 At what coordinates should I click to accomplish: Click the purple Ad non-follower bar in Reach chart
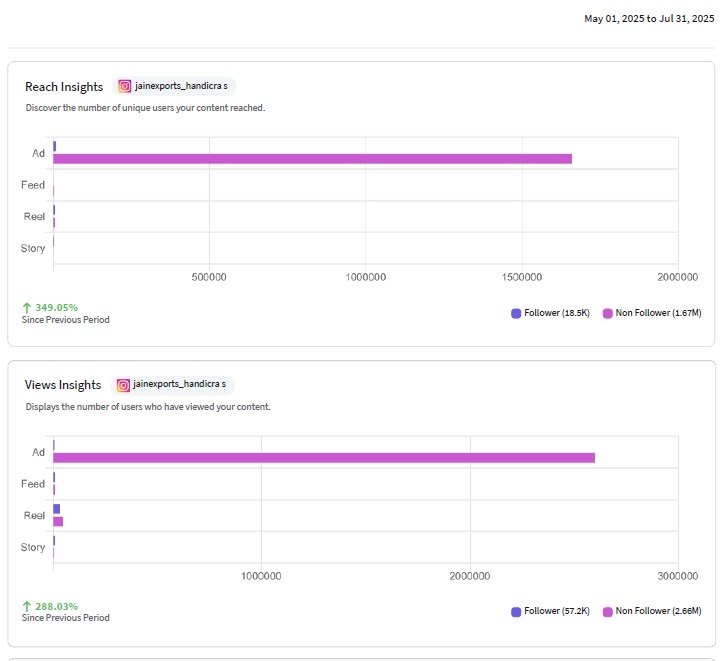pos(312,159)
